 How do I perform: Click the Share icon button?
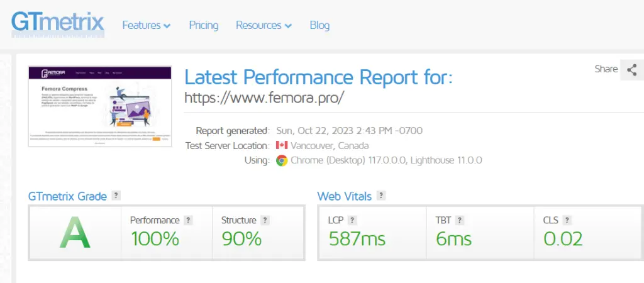631,70
